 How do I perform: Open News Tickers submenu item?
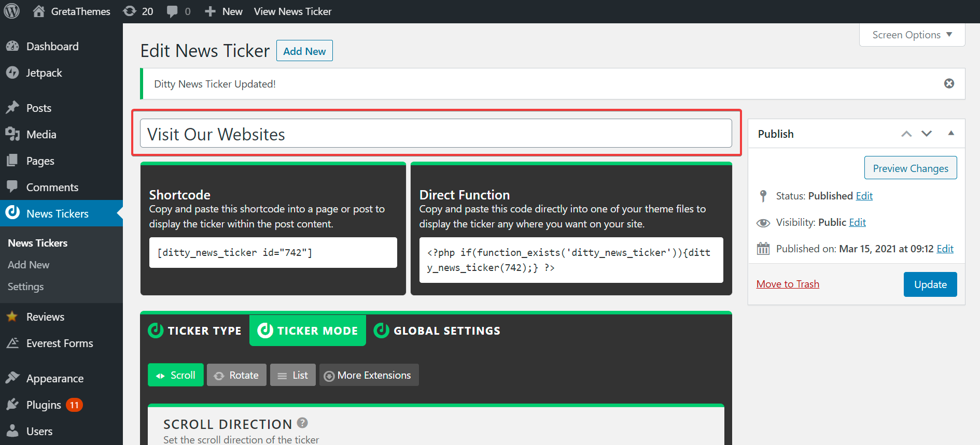click(x=38, y=243)
